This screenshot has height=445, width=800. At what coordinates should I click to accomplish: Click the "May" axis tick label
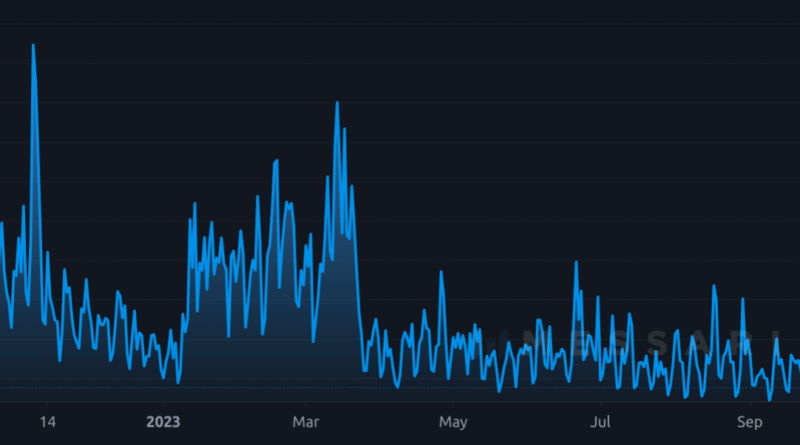click(x=453, y=421)
